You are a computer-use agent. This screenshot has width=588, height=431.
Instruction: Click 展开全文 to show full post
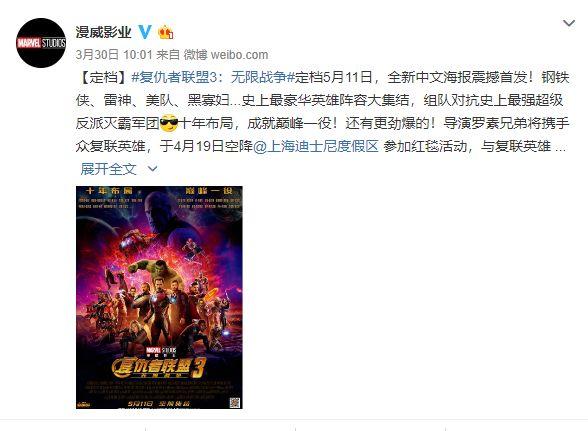pyautogui.click(x=108, y=169)
